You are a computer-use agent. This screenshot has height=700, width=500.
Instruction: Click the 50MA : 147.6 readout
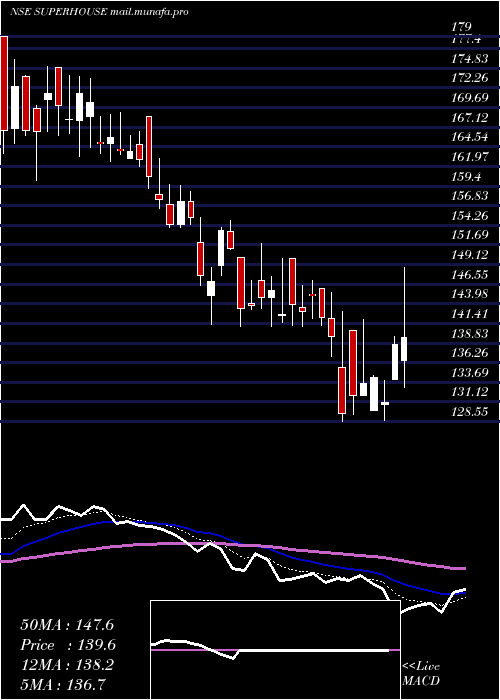click(x=68, y=625)
